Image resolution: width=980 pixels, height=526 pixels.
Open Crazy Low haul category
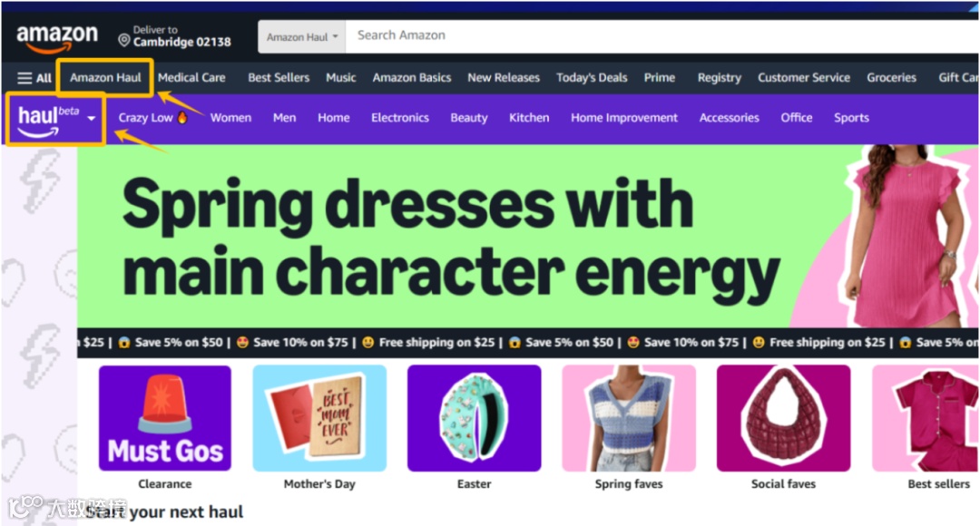point(153,118)
